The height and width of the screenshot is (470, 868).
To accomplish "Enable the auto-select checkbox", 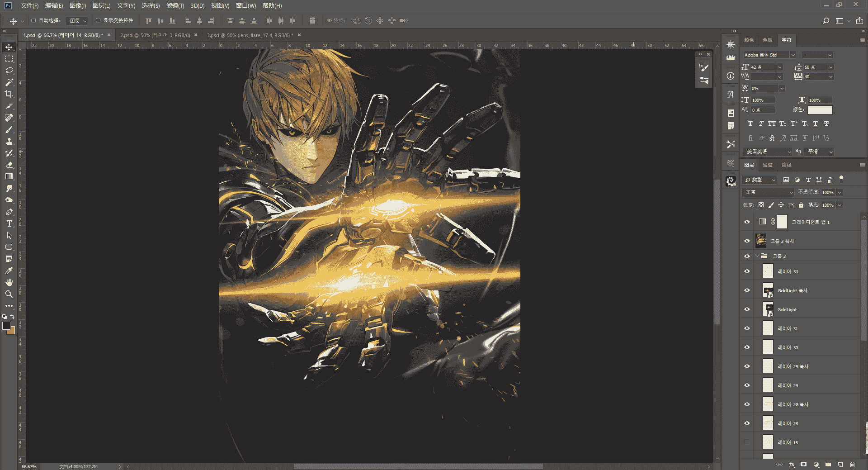I will [x=33, y=20].
